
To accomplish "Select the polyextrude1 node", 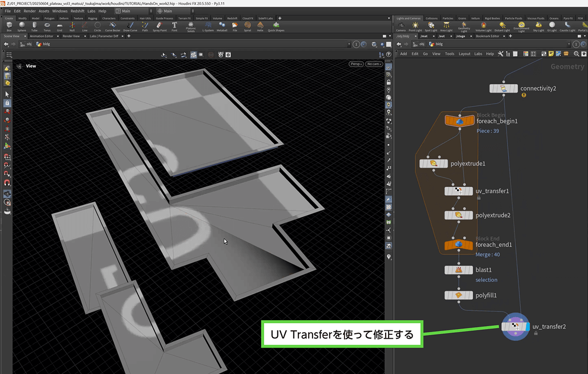I will (x=434, y=164).
